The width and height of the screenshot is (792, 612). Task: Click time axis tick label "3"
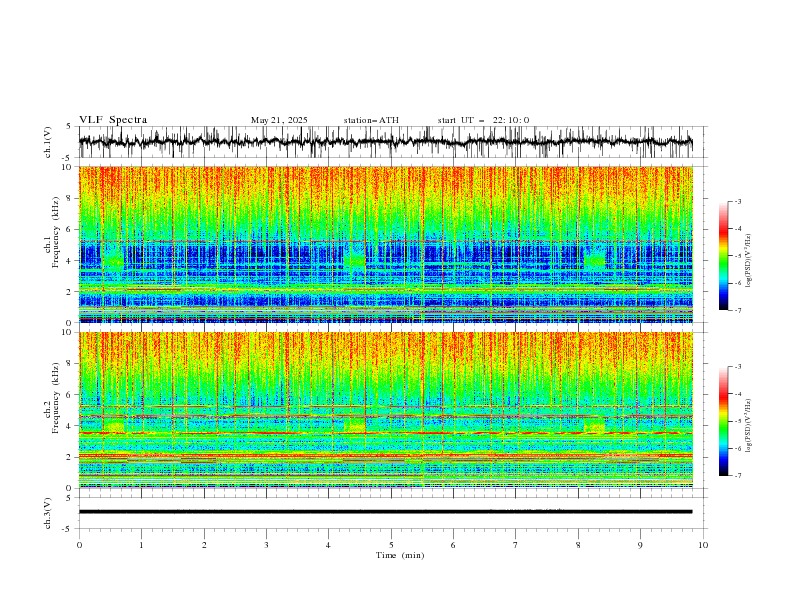tap(266, 545)
